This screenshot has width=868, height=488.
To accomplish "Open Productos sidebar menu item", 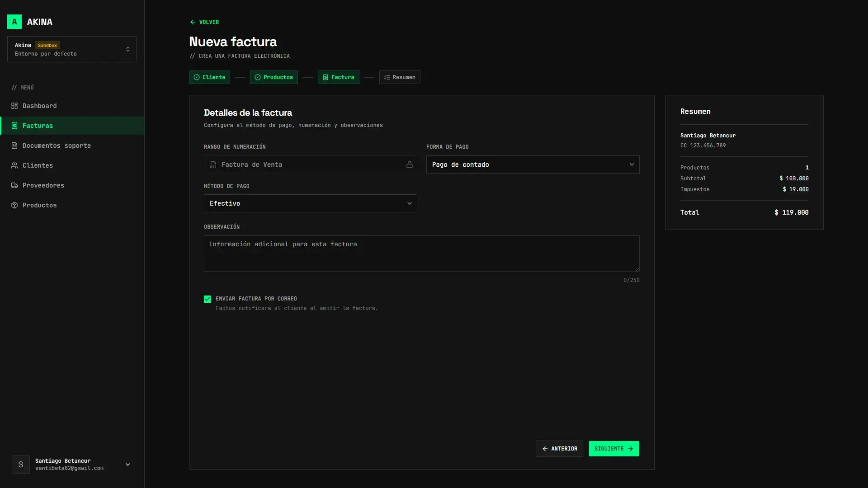I will [x=72, y=205].
